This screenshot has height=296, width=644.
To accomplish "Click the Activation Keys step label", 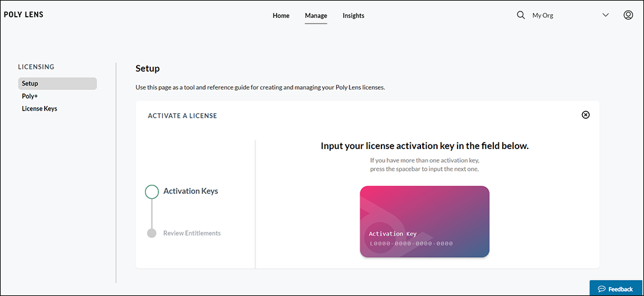I will 190,191.
